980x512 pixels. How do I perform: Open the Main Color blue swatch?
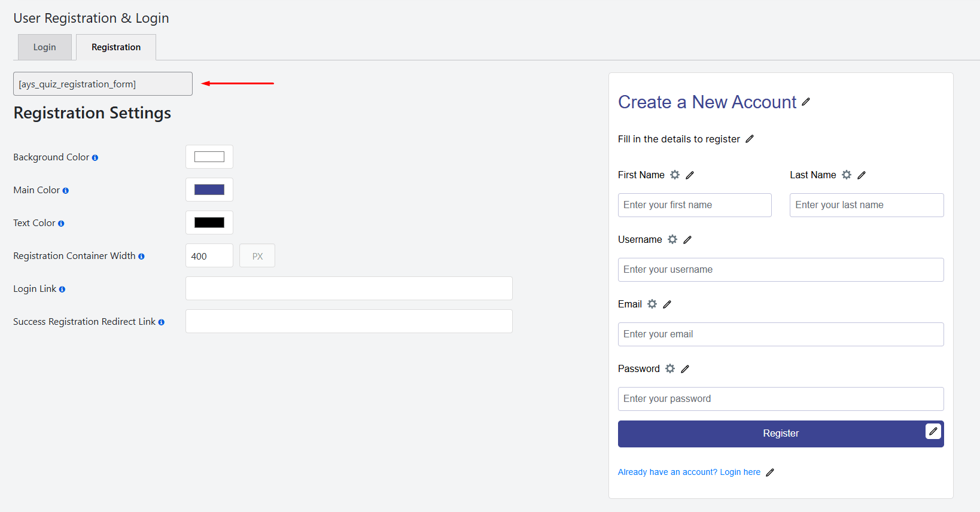point(209,190)
